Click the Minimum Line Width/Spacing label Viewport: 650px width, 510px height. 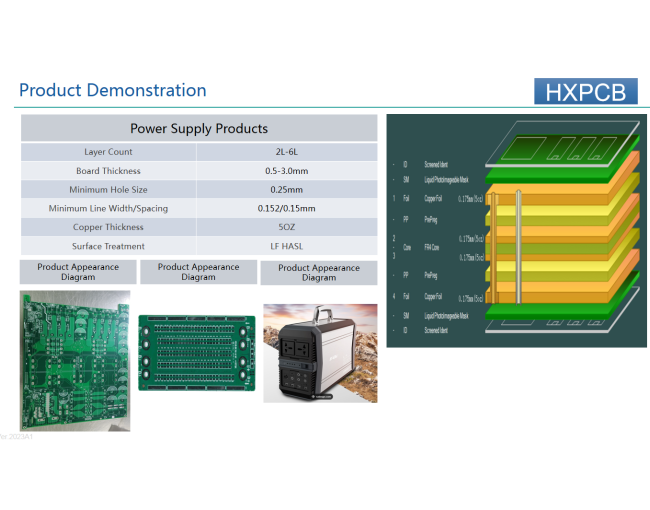point(108,209)
